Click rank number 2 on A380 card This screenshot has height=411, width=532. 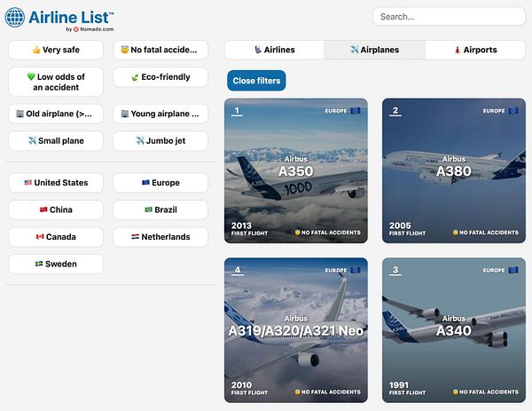(395, 111)
